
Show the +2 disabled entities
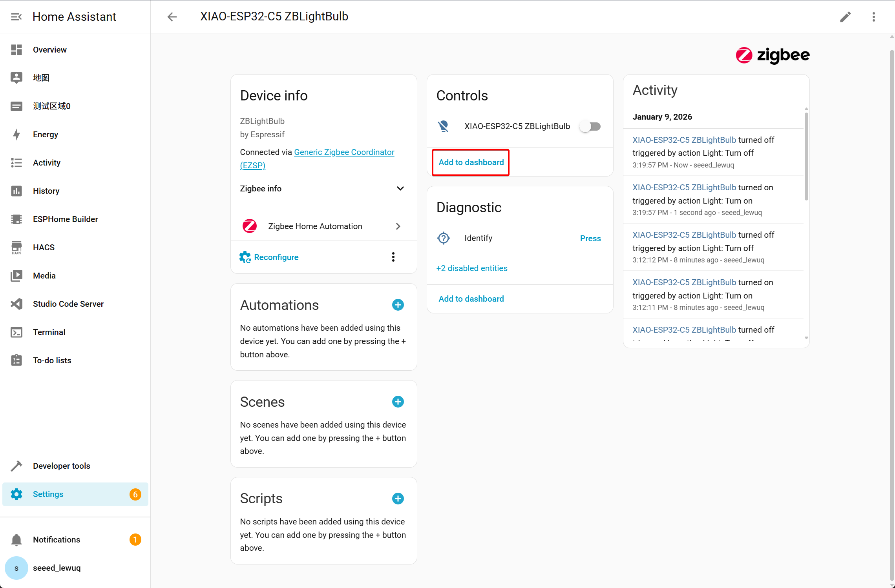(472, 268)
